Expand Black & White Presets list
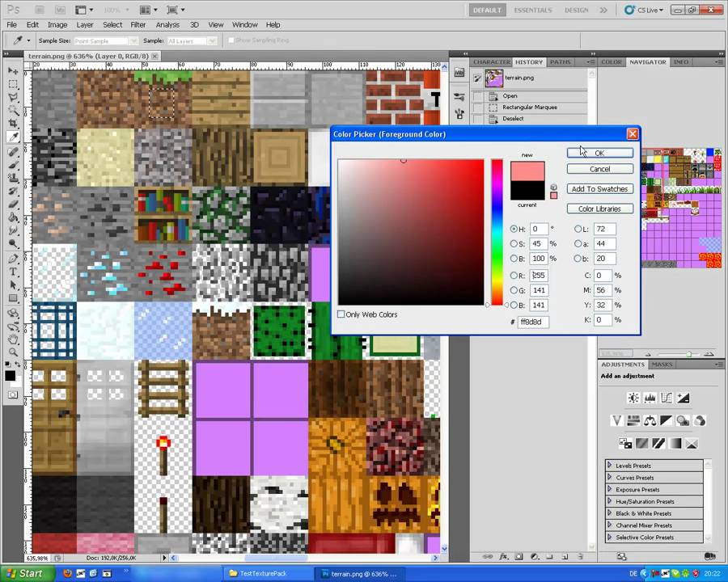 pos(608,512)
